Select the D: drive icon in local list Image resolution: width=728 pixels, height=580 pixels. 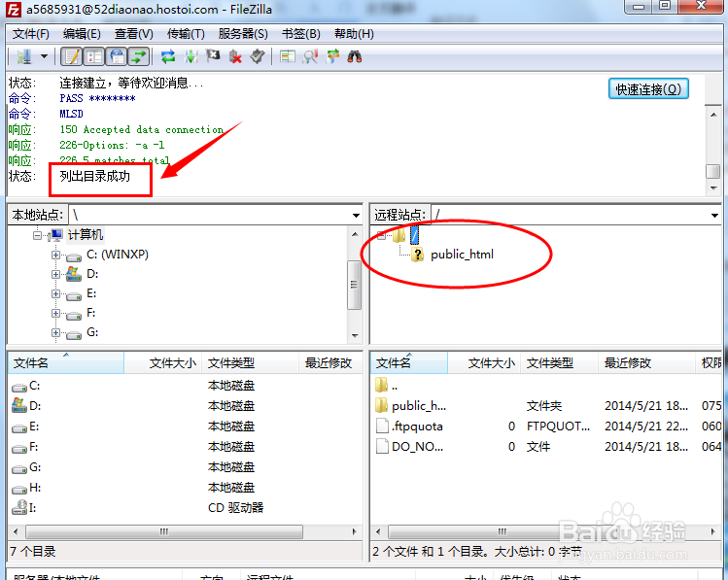point(19,406)
